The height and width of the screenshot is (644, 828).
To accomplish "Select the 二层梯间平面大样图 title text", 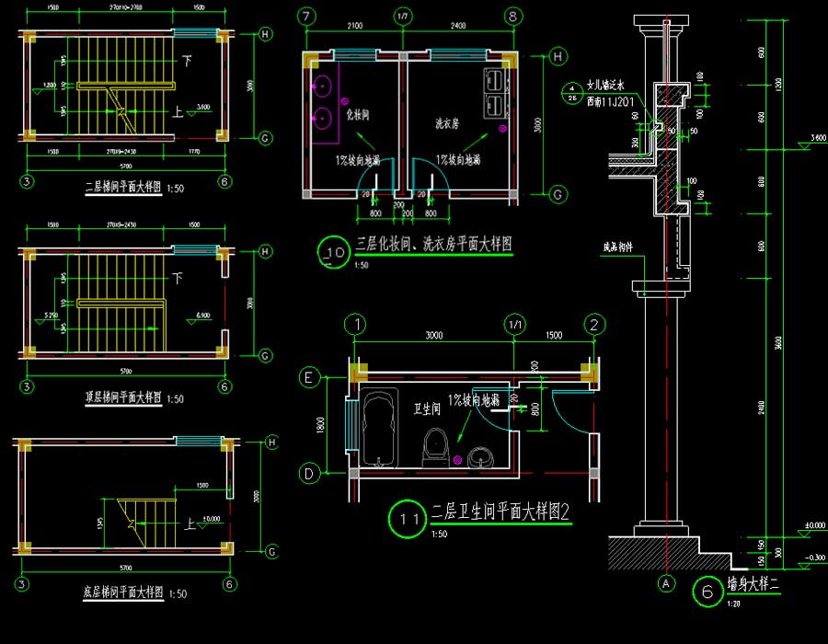I will tap(123, 187).
